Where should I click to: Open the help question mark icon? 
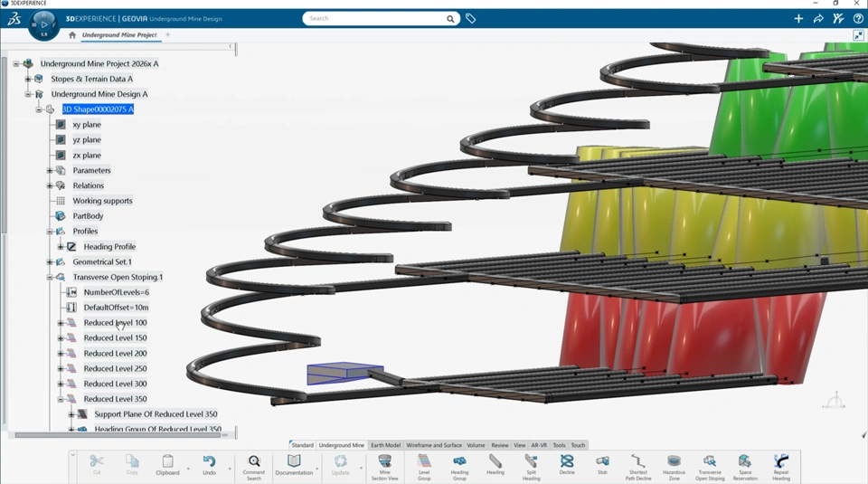click(858, 19)
